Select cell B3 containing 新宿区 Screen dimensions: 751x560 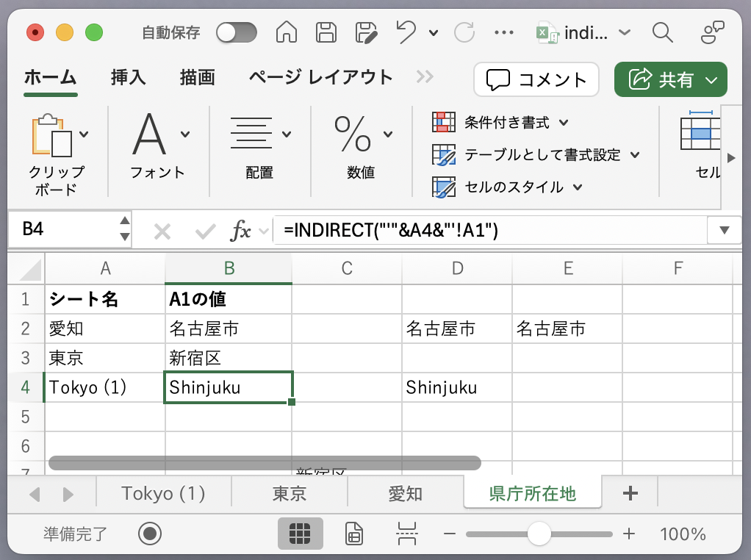click(x=229, y=359)
